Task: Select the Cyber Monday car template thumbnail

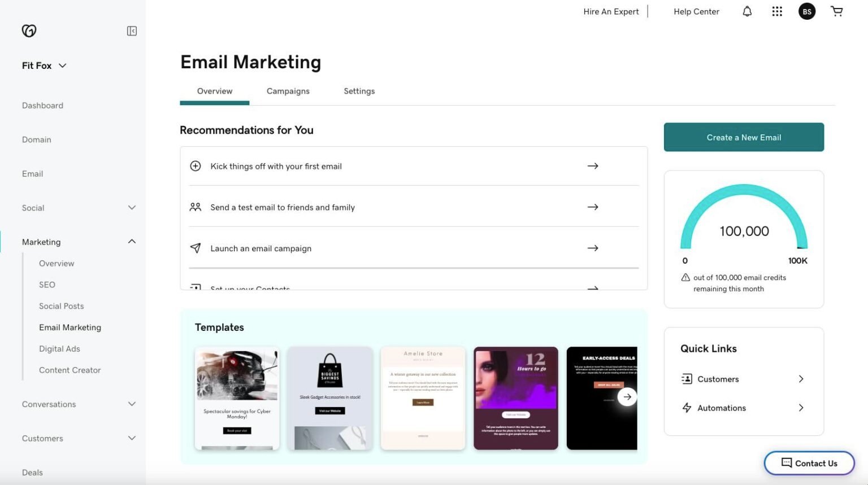Action: coord(237,398)
